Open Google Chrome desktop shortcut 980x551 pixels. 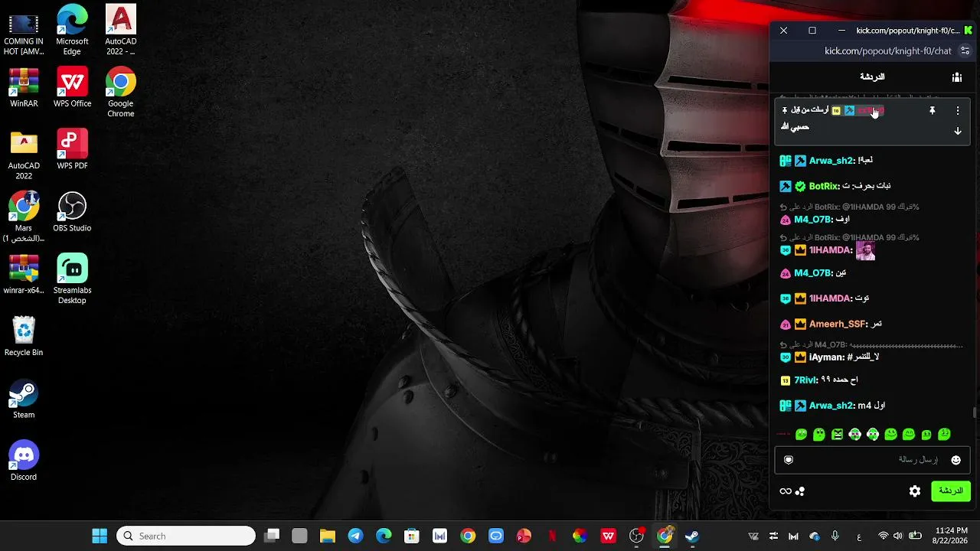click(x=121, y=93)
